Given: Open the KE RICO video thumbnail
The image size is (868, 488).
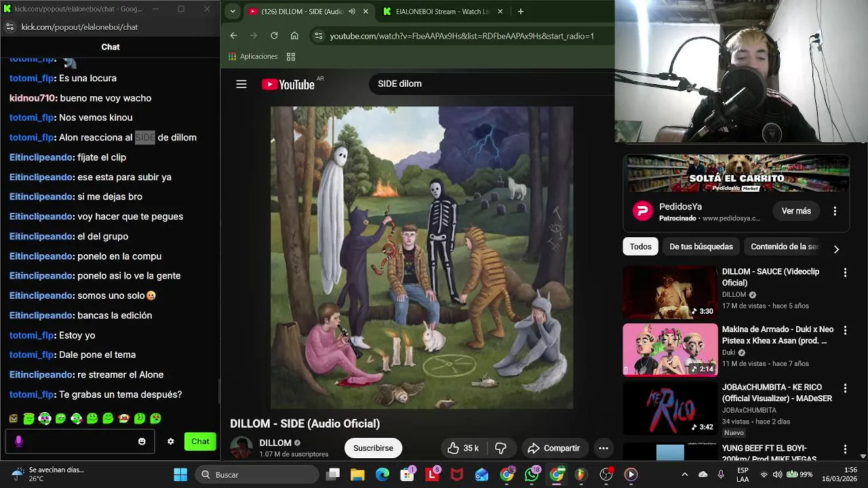Looking at the screenshot, I should click(670, 408).
